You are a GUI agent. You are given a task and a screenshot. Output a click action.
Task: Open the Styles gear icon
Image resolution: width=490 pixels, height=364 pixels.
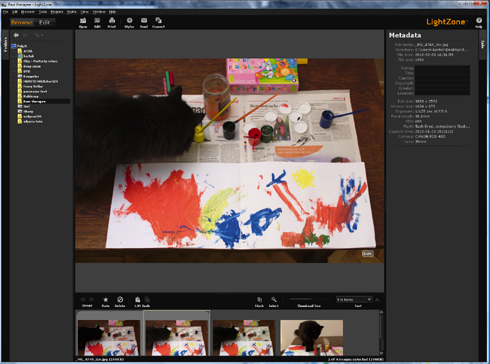(x=129, y=22)
